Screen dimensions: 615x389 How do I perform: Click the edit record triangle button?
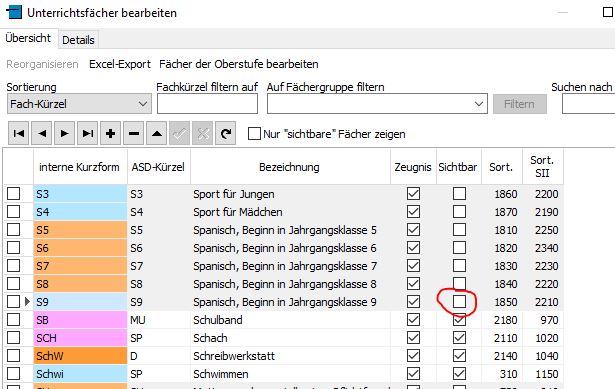pos(156,134)
